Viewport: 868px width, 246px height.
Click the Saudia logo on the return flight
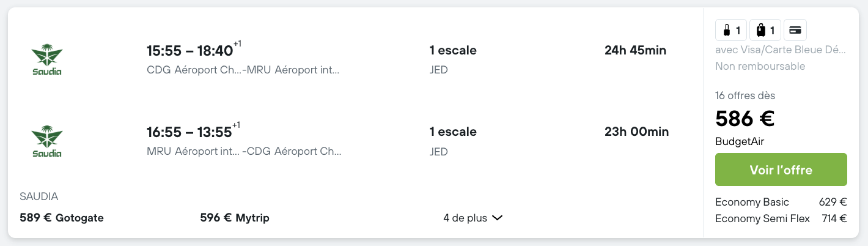coord(47,141)
